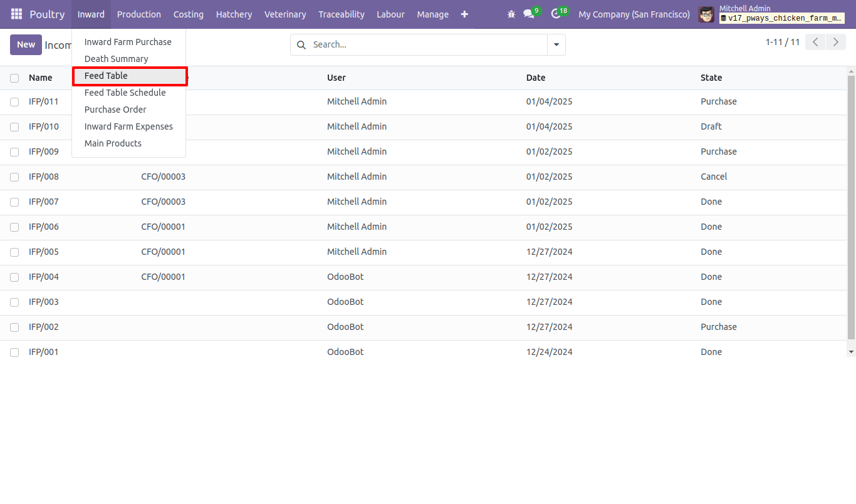This screenshot has width=856, height=504.
Task: Go to the next page with the right arrow
Action: (x=835, y=42)
